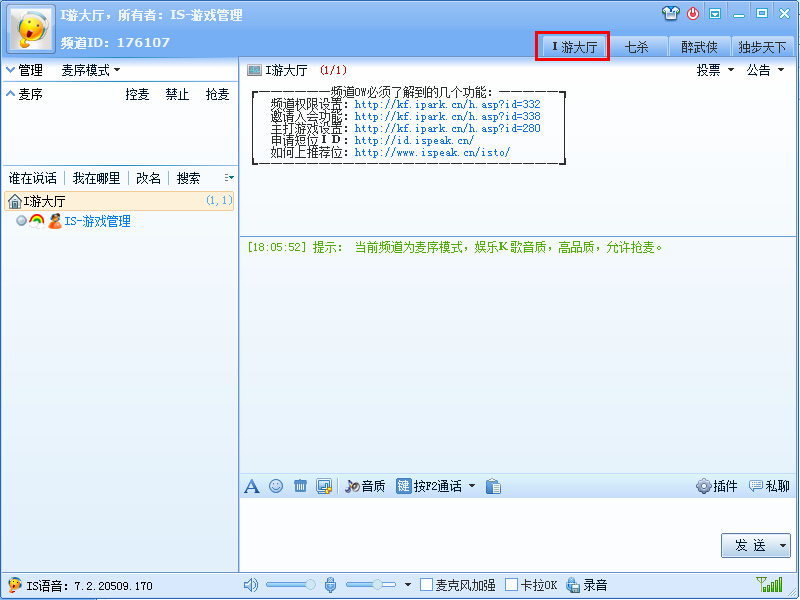Open the channel permission settings link

tap(447, 104)
